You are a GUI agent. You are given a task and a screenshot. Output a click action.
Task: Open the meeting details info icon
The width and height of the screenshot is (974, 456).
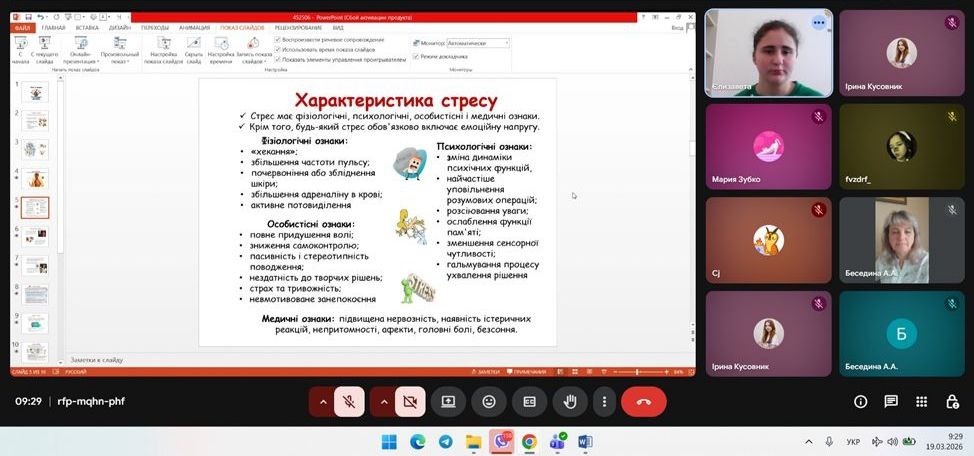(860, 401)
